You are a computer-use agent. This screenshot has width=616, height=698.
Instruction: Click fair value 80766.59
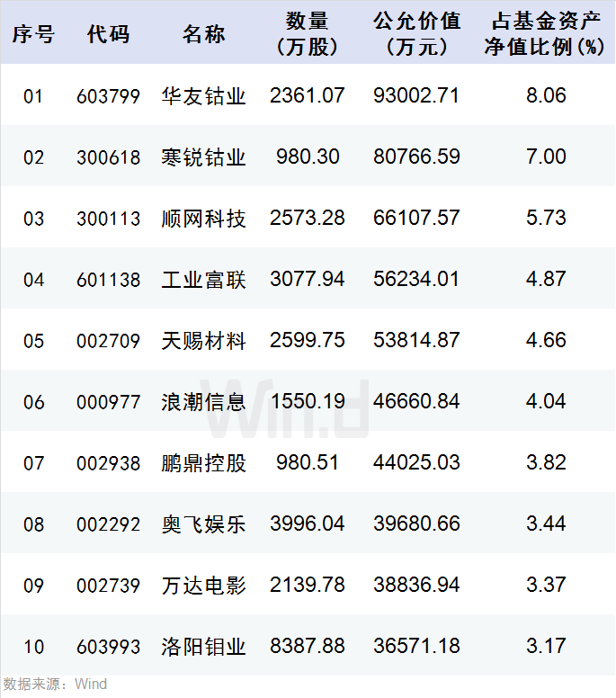(x=416, y=157)
